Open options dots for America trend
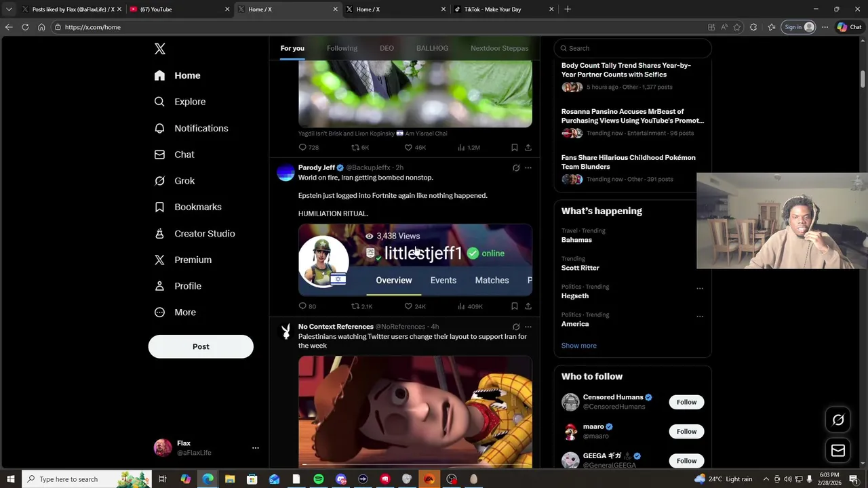Screen dimensions: 868x488 (700, 317)
